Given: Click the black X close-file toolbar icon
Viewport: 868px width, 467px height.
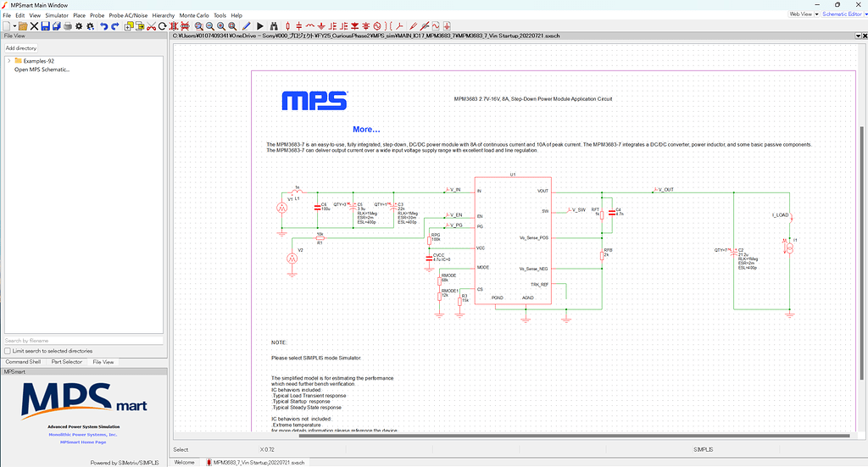Looking at the screenshot, I should (34, 26).
